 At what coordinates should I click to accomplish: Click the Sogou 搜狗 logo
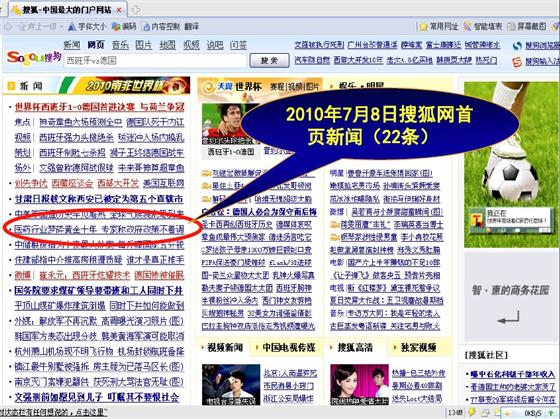[x=34, y=58]
